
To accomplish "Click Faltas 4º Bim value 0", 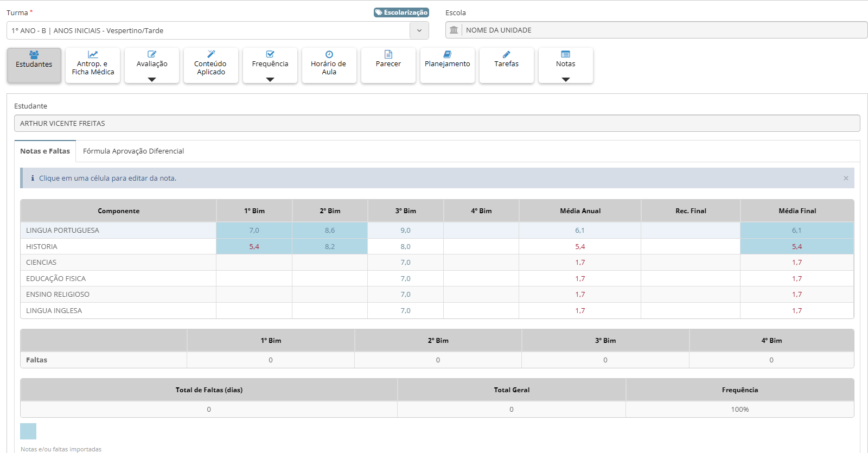I will click(771, 360).
